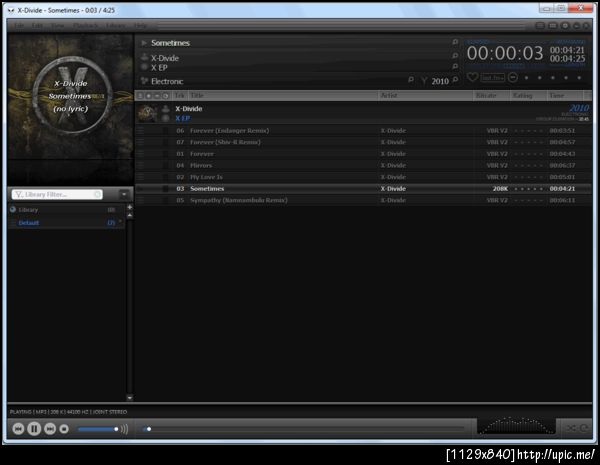Sort playlist by Title column
Image resolution: width=600 pixels, height=465 pixels.
click(x=282, y=95)
